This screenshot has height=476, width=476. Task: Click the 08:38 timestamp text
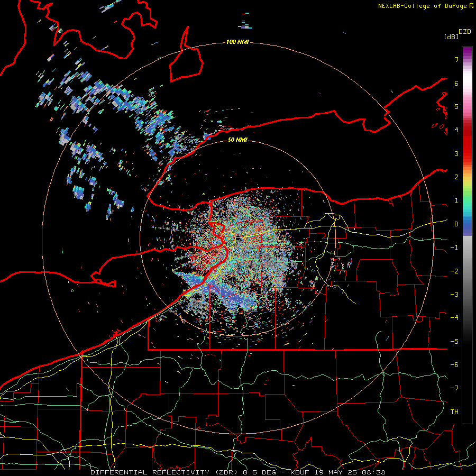(x=373, y=472)
